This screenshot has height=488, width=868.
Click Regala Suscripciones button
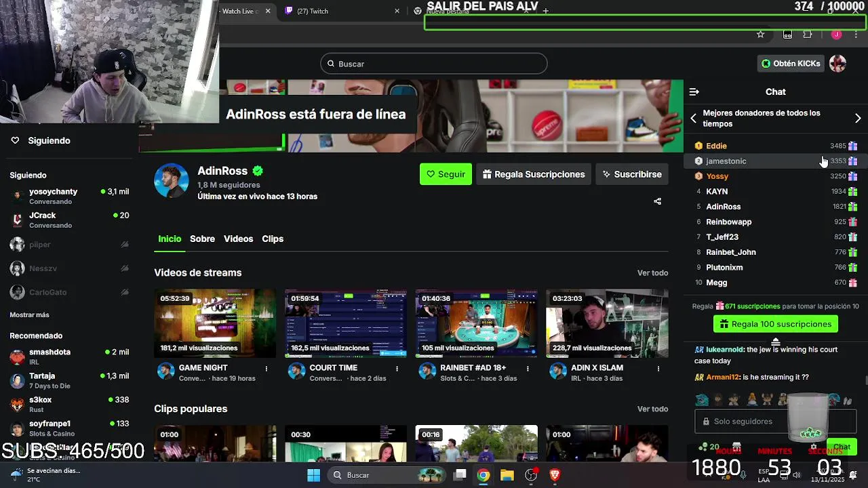coord(534,174)
